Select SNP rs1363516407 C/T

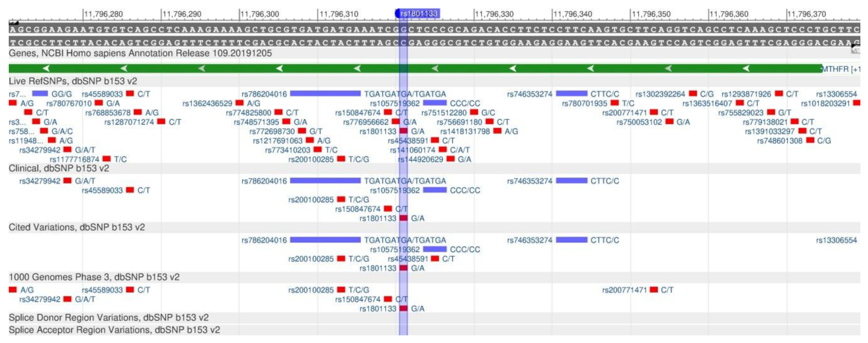coord(740,103)
